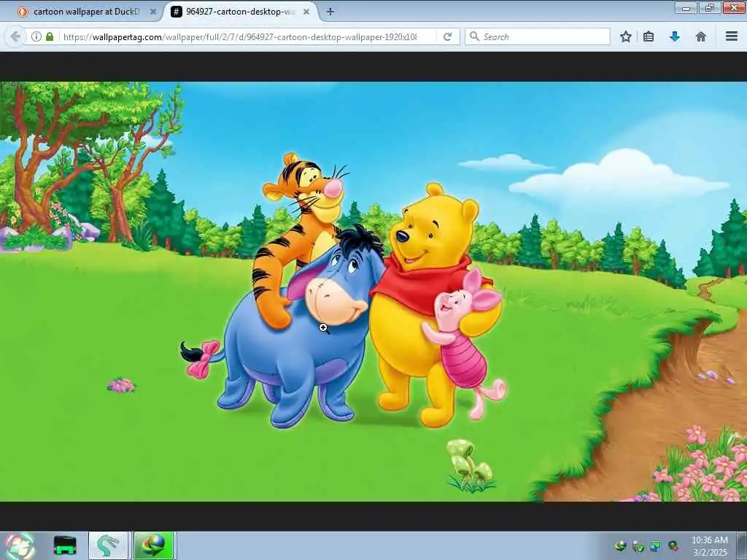The image size is (747, 560).
Task: Bookmark this page with the star icon
Action: coord(625,36)
